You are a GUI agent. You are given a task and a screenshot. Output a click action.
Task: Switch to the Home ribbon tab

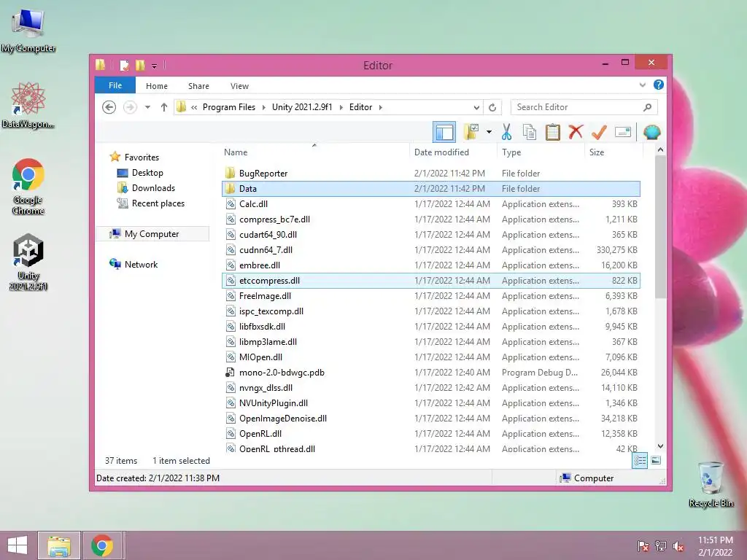pos(157,86)
